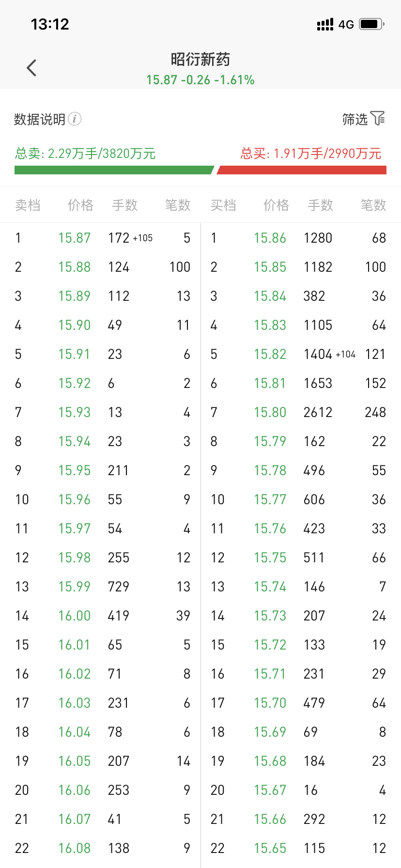
Task: Tap the red total buy bar
Action: pos(302,170)
